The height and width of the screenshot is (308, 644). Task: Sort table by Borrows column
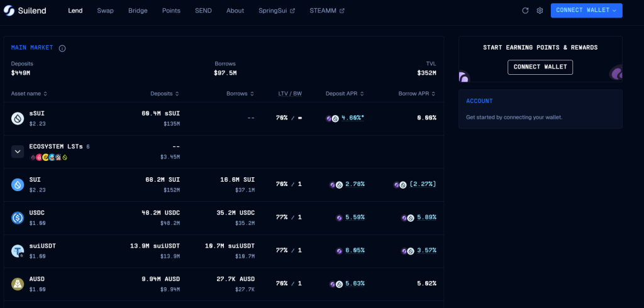click(240, 94)
